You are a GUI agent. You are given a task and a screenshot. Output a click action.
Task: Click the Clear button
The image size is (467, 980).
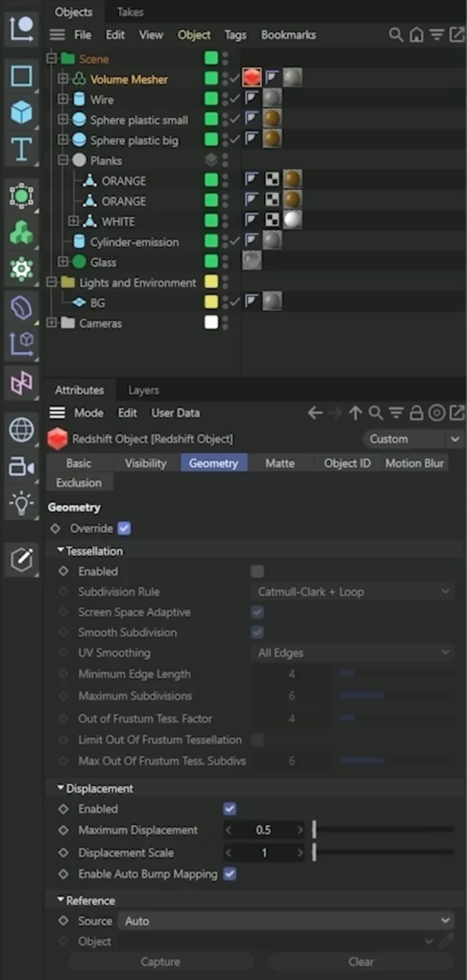361,962
